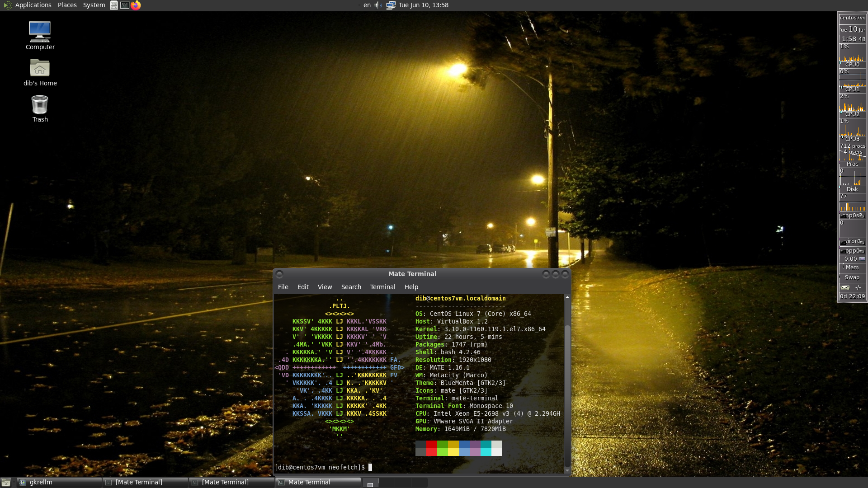Click the Swap meter in gkrellm
This screenshot has height=488, width=868.
[853, 277]
